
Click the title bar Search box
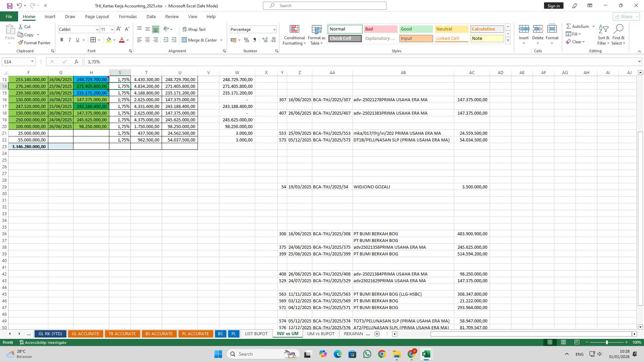[x=324, y=6]
